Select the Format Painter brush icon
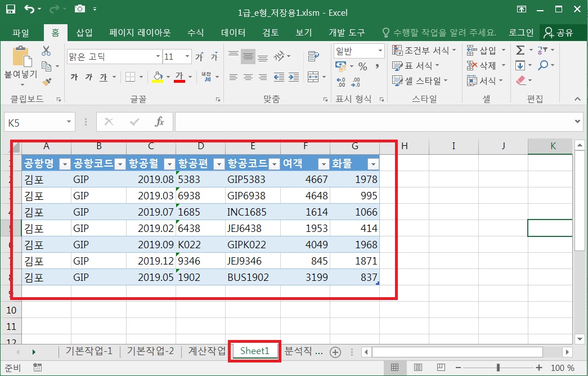 46,82
